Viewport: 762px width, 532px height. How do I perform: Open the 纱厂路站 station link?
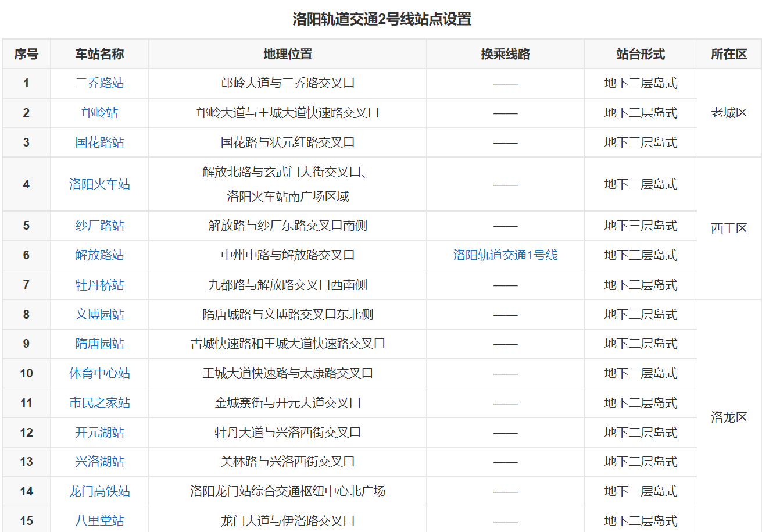point(99,226)
